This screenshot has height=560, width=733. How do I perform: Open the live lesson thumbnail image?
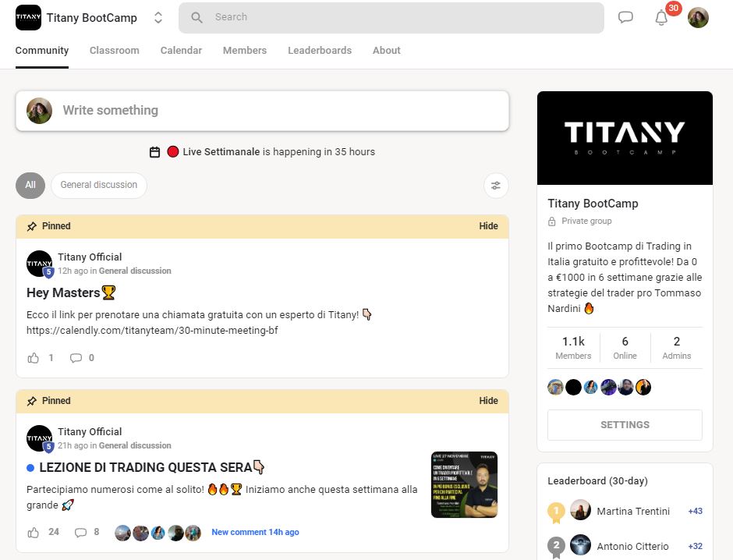coord(464,485)
